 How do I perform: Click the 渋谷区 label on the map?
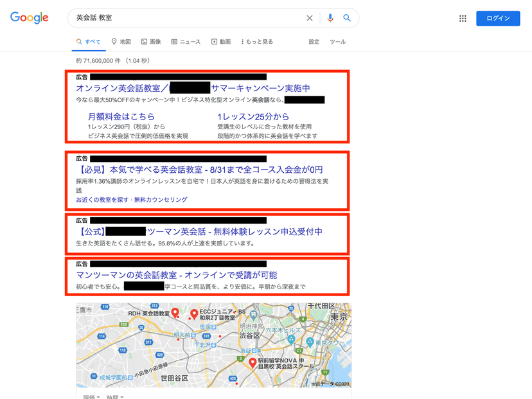(x=249, y=335)
